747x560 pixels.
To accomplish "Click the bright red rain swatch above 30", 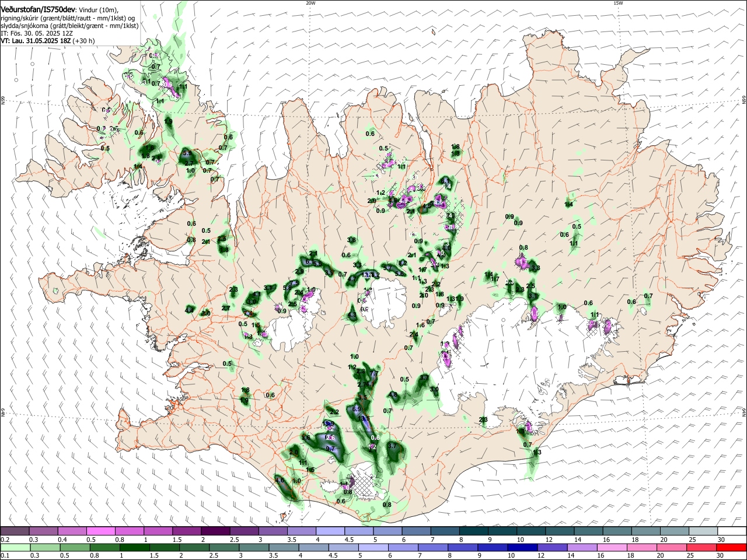I will pos(732,547).
